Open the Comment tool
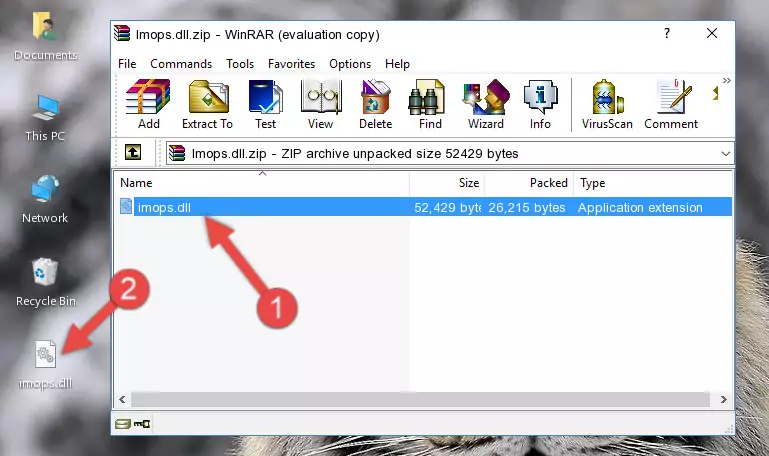The width and height of the screenshot is (769, 456). click(671, 104)
